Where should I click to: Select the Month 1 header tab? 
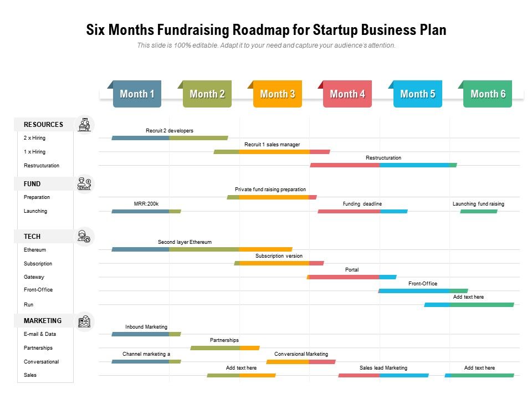[137, 94]
